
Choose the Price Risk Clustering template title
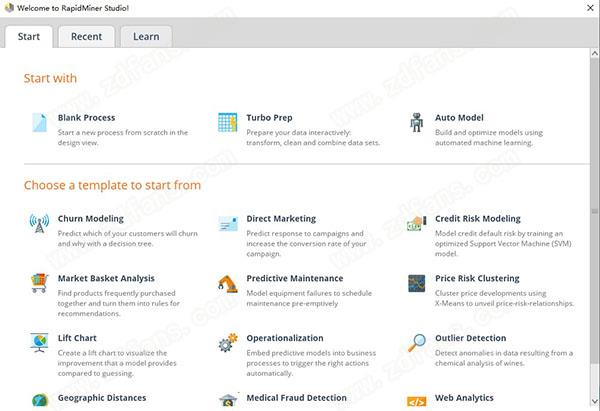[x=477, y=279]
